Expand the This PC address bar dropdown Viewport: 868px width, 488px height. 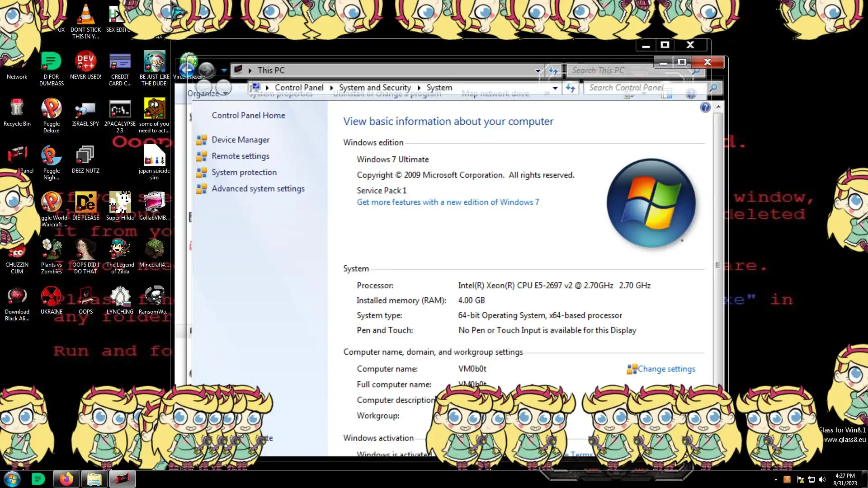tap(538, 70)
